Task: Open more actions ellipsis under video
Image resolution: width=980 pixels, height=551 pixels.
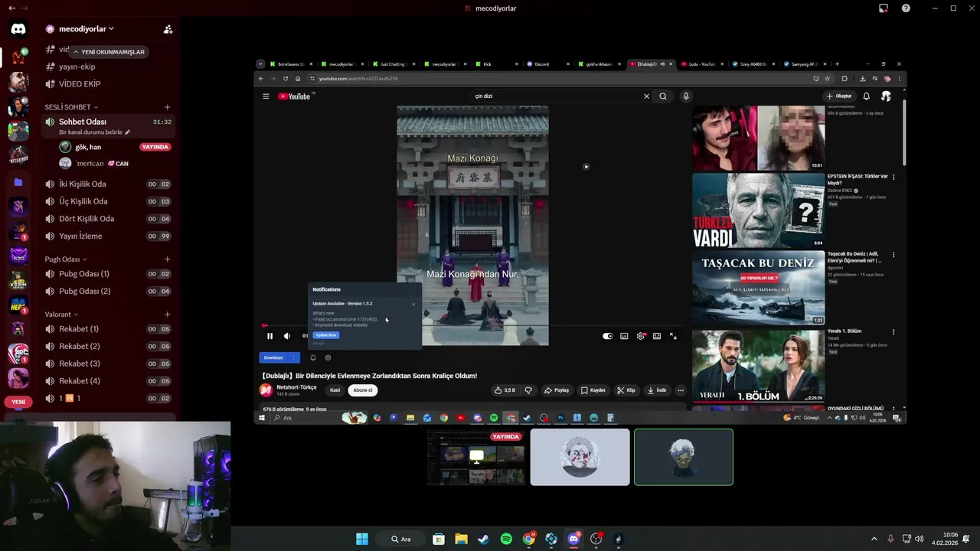Action: point(680,390)
